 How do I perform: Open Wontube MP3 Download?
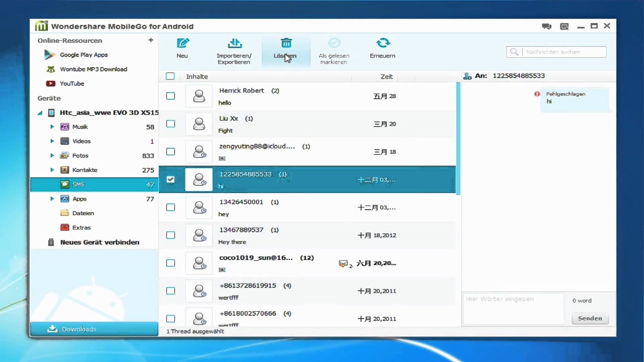tap(93, 69)
